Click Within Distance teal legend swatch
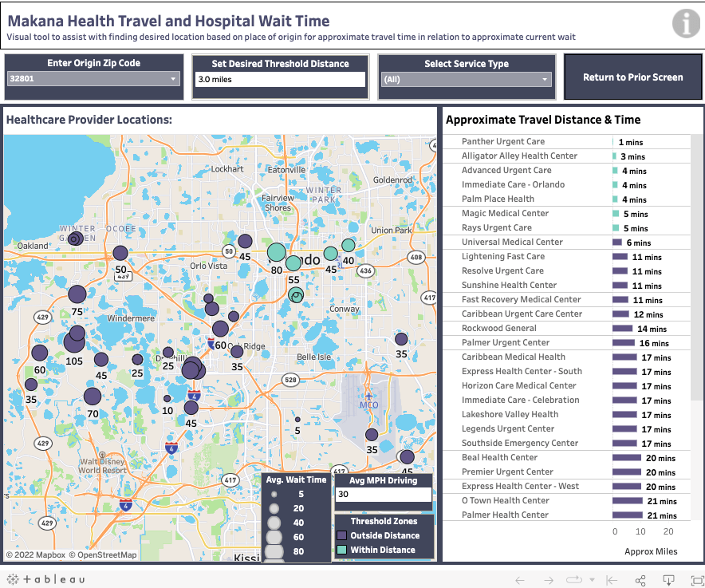Viewport: 705px width, 588px height. click(341, 550)
